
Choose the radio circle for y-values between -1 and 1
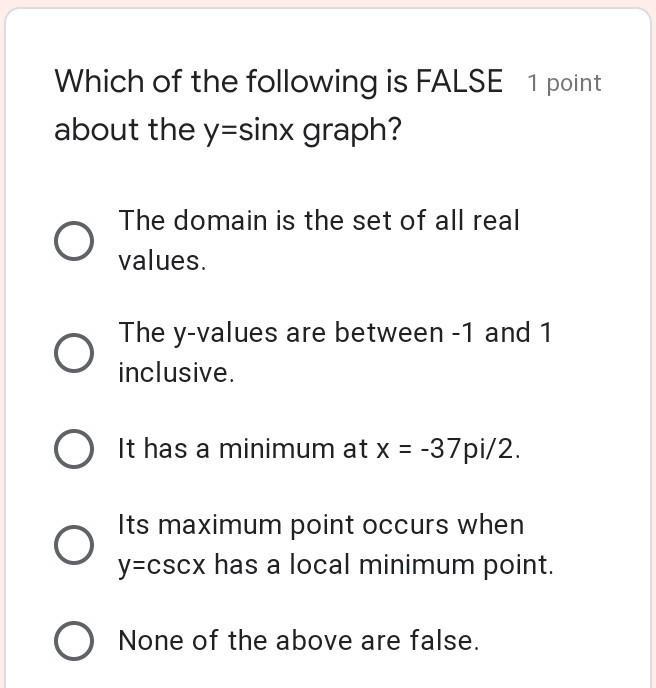pyautogui.click(x=74, y=353)
